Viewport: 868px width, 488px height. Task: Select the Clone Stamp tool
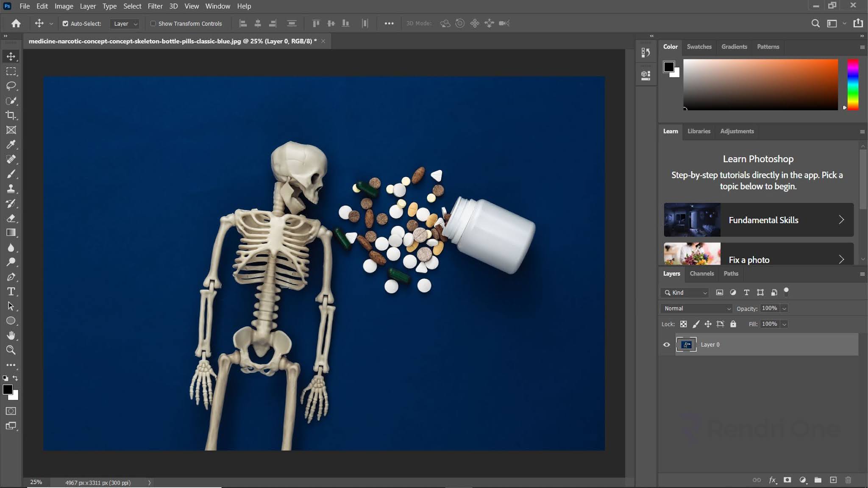click(x=11, y=189)
